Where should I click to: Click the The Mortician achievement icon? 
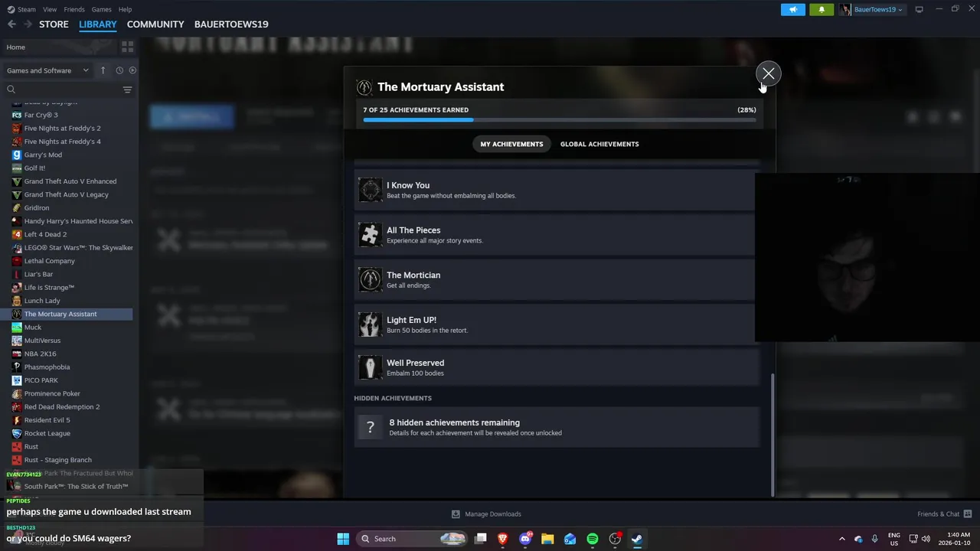(371, 279)
